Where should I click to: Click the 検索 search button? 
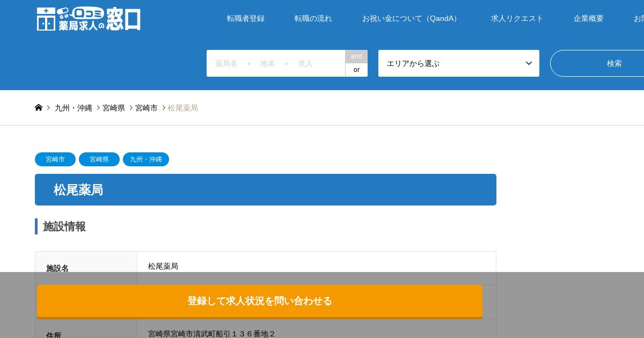(597, 63)
